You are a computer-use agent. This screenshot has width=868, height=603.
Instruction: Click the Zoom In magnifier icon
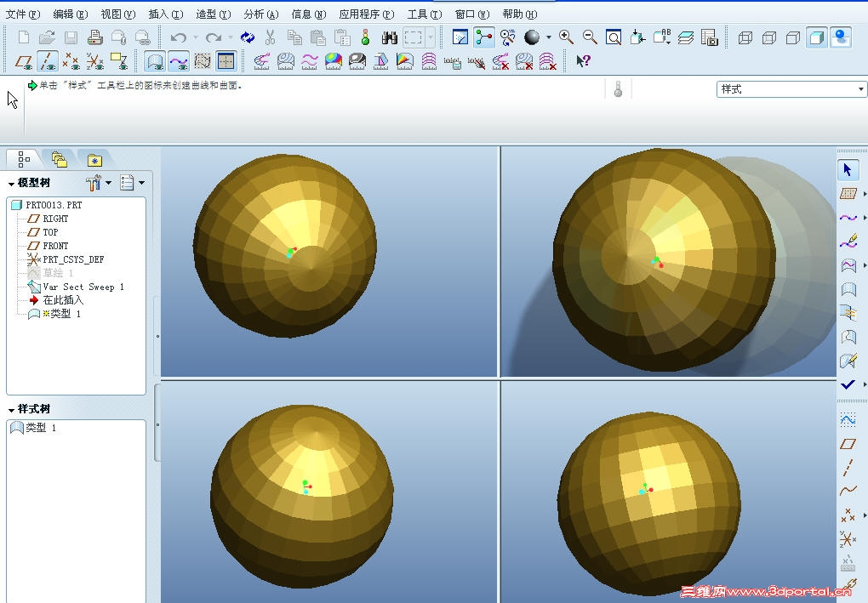[566, 37]
